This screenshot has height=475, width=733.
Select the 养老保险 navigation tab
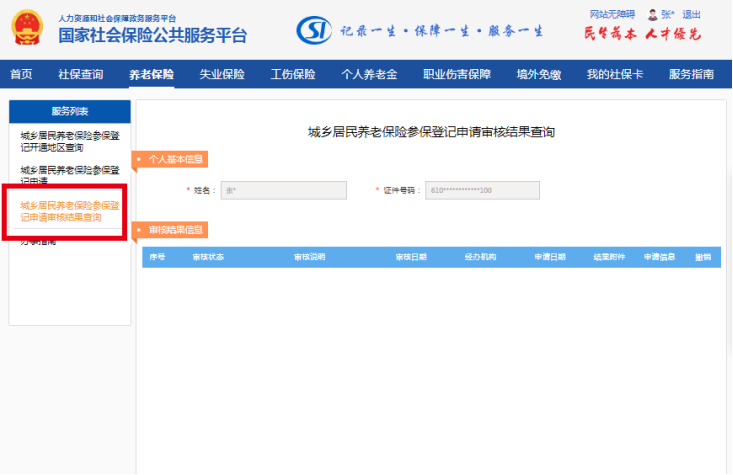tap(151, 75)
